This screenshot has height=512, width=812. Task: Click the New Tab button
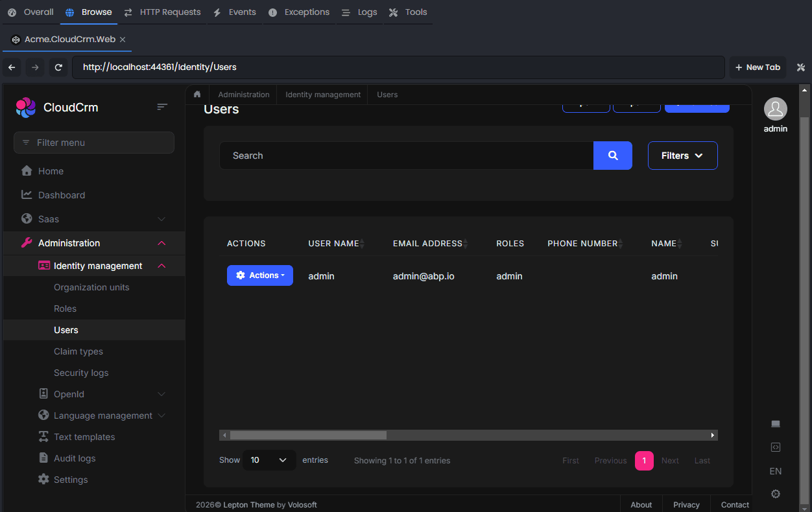click(x=758, y=67)
